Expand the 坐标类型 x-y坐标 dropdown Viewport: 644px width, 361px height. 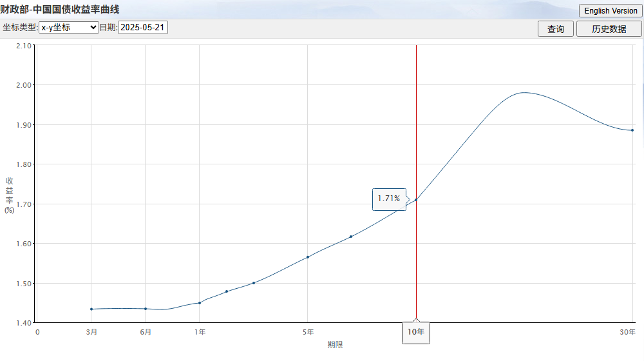pos(69,28)
